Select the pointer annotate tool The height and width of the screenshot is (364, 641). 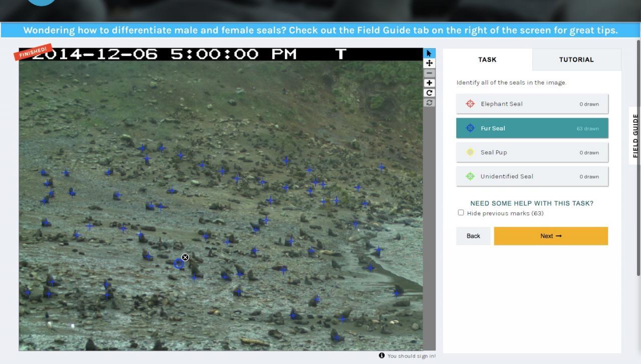click(429, 53)
